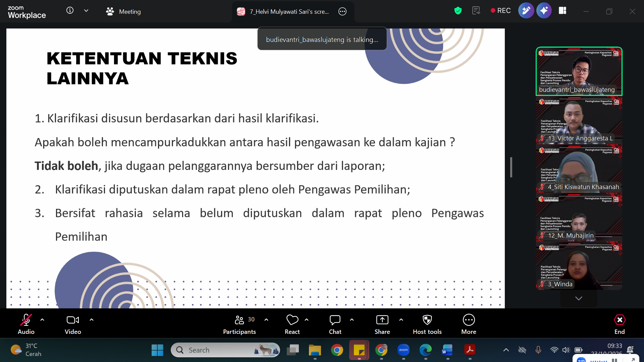Open the Chat panel

click(x=335, y=324)
